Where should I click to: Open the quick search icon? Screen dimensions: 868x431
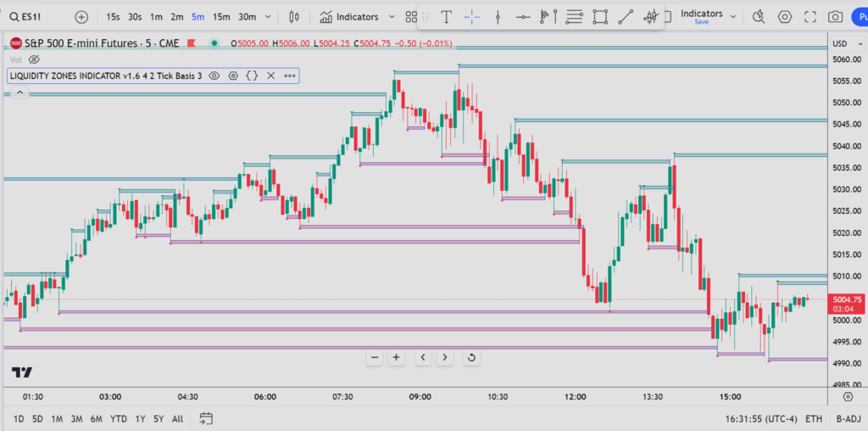pyautogui.click(x=759, y=17)
